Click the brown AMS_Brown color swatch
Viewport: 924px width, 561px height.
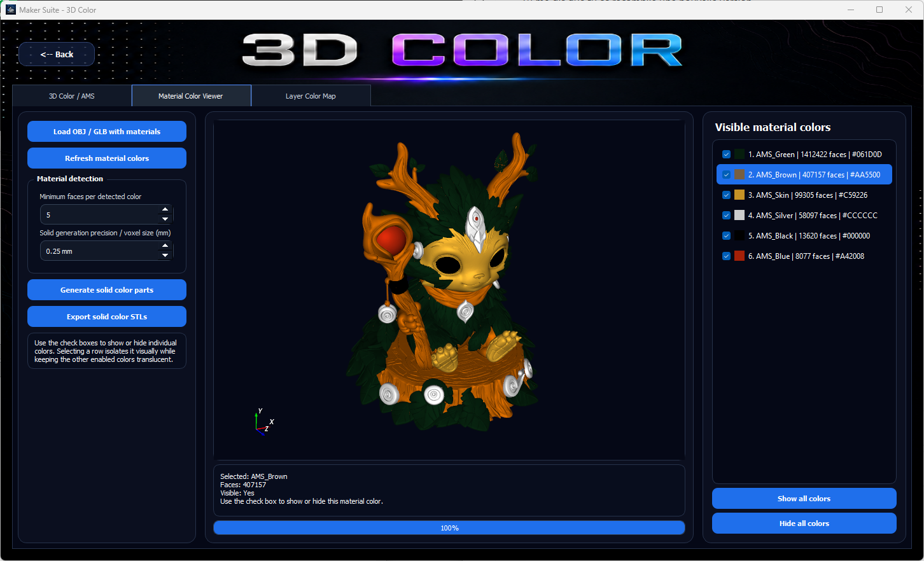(739, 175)
